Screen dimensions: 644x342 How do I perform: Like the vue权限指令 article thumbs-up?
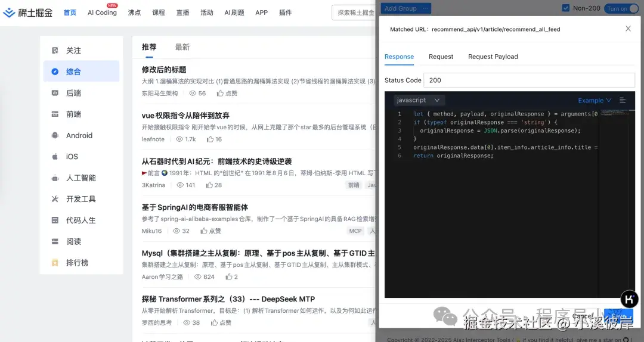coord(210,139)
